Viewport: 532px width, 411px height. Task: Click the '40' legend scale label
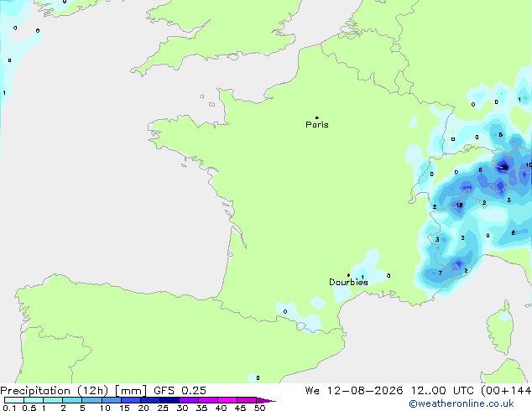click(x=221, y=408)
